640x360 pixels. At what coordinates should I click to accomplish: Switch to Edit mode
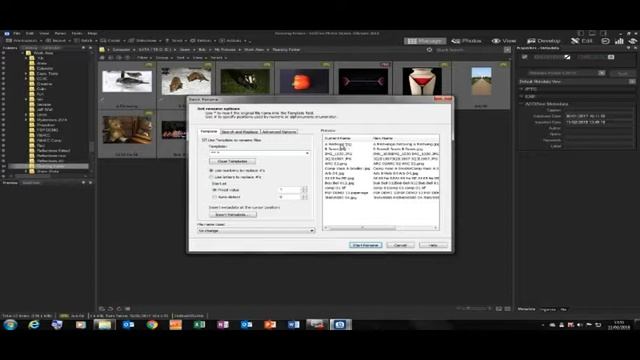point(582,41)
